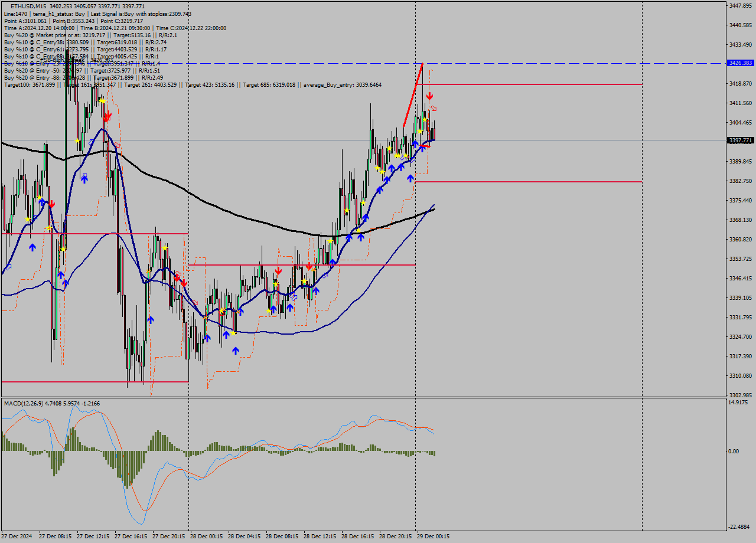Select the '27 Dec 20:15' time label
756x543 pixels.
pos(169,537)
